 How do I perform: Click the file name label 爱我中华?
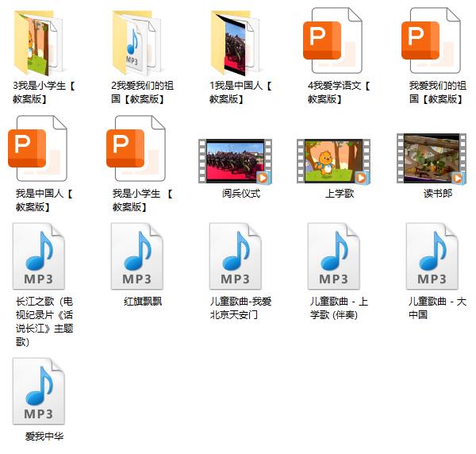[x=44, y=437]
